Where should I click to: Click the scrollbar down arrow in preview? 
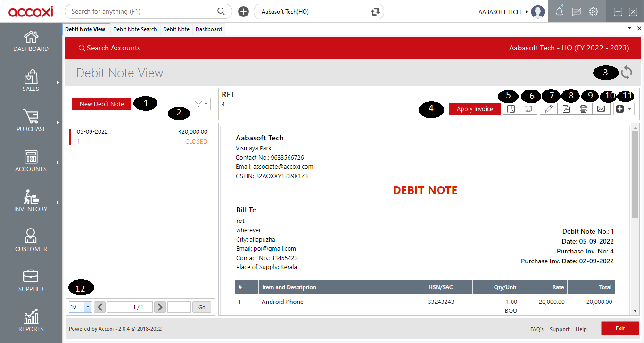(635, 311)
